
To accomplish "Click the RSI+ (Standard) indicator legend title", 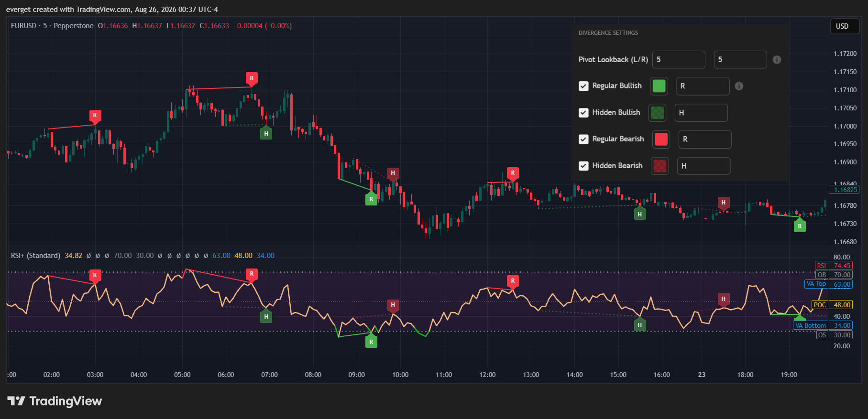I will pos(36,256).
